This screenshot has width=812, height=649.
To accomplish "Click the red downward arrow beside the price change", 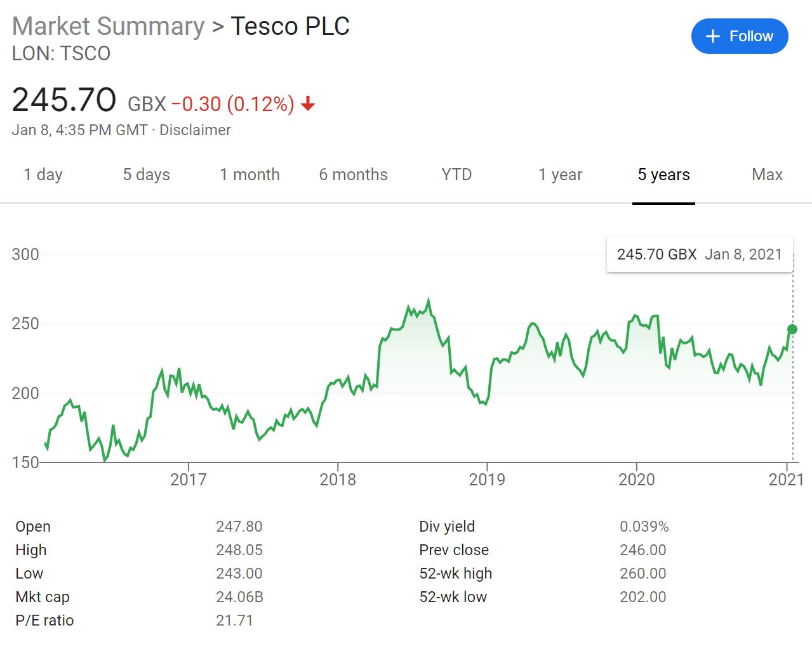I will pos(307,103).
